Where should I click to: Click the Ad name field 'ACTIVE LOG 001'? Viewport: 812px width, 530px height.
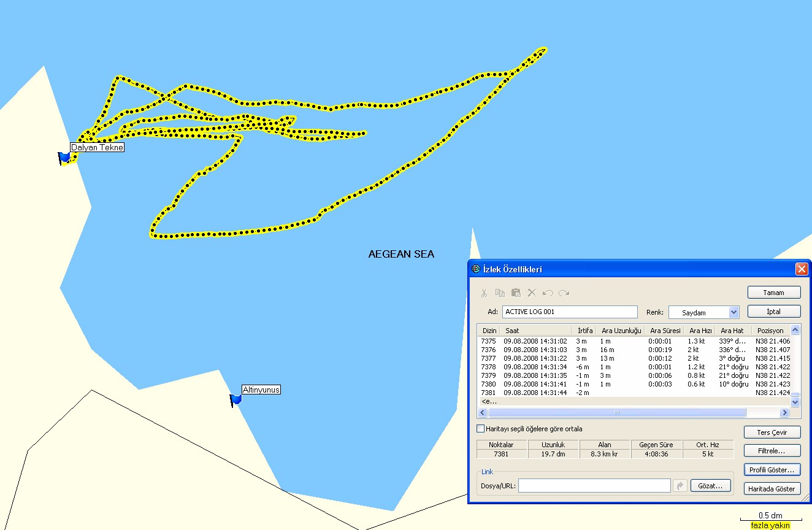click(x=570, y=312)
